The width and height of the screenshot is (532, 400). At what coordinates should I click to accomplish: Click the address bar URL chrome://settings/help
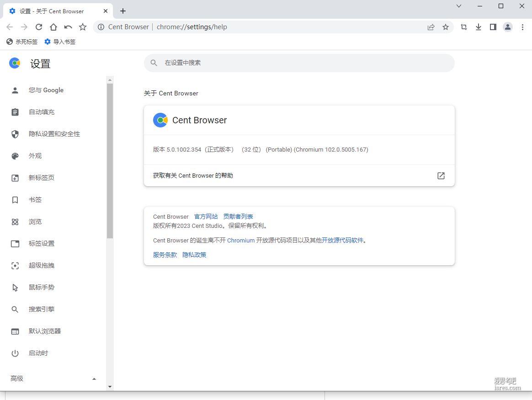pos(192,27)
